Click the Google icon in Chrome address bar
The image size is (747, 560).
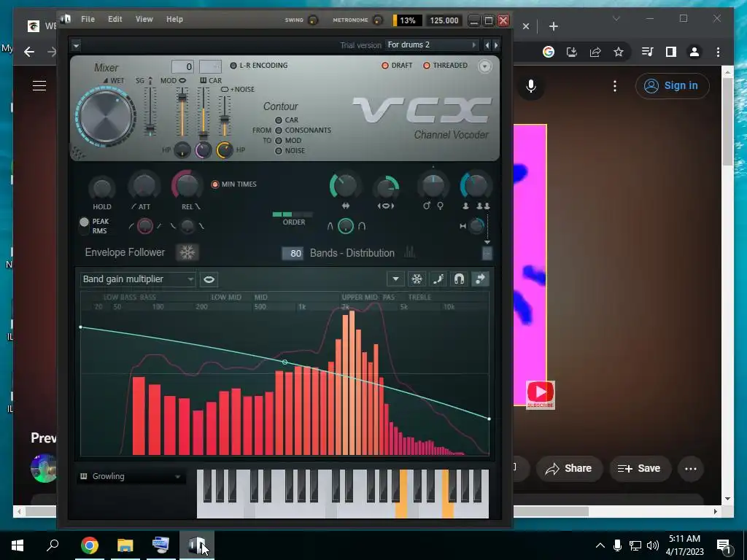coord(549,52)
